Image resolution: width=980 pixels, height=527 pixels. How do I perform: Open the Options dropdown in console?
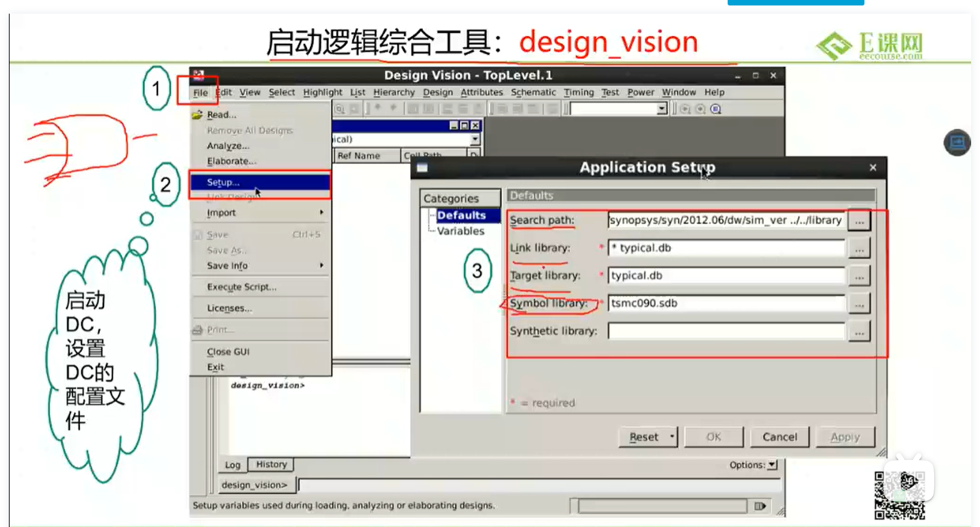772,465
